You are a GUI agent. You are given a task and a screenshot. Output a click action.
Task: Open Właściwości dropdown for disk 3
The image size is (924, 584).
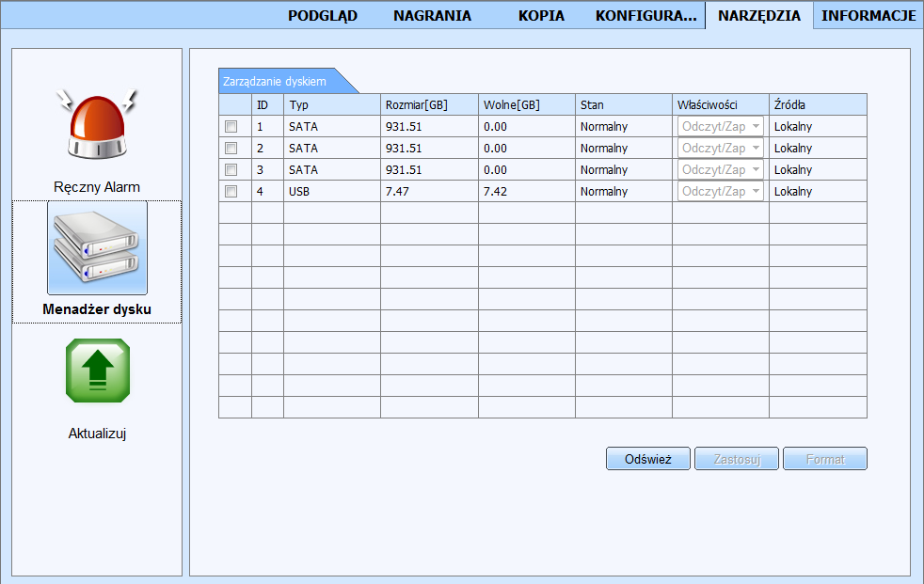(x=720, y=170)
